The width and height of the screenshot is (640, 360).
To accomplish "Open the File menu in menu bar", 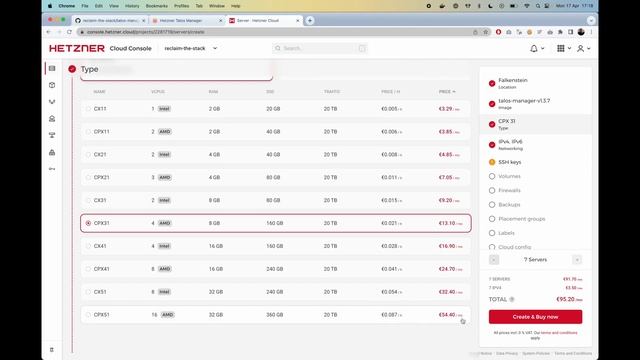I will pos(85,6).
